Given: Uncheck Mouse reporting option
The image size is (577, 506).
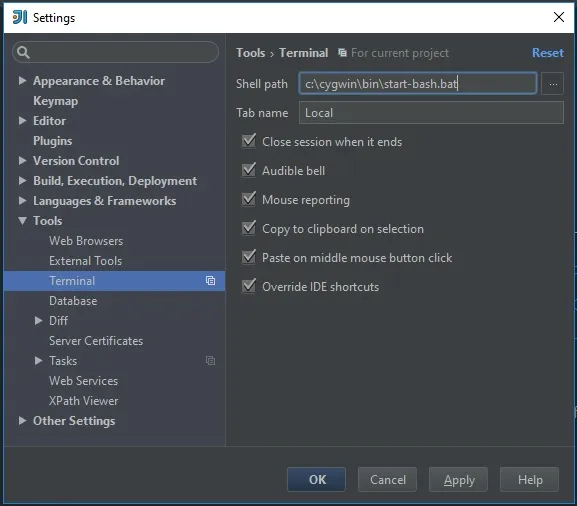Looking at the screenshot, I should click(249, 199).
